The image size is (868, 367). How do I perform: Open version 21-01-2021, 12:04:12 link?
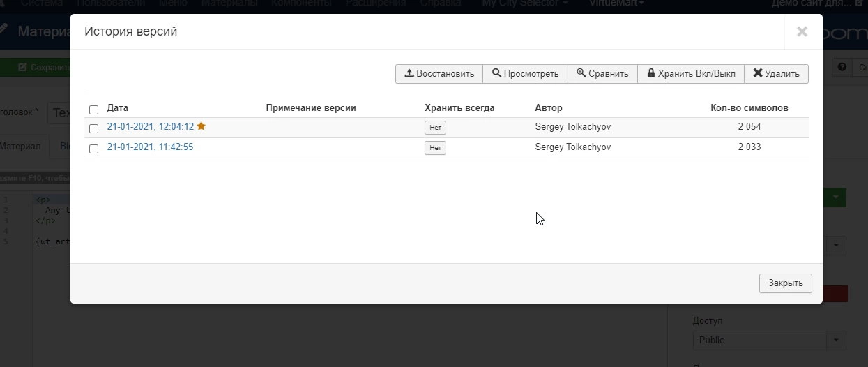(x=151, y=127)
